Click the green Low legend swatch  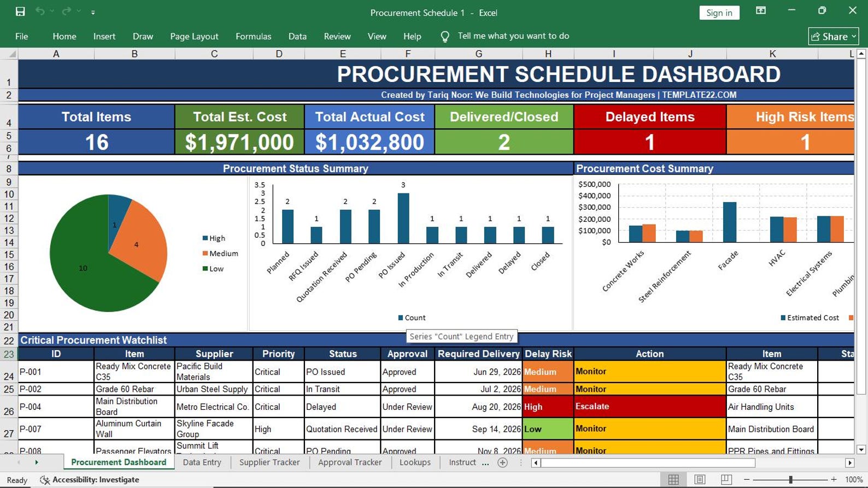[x=205, y=269]
